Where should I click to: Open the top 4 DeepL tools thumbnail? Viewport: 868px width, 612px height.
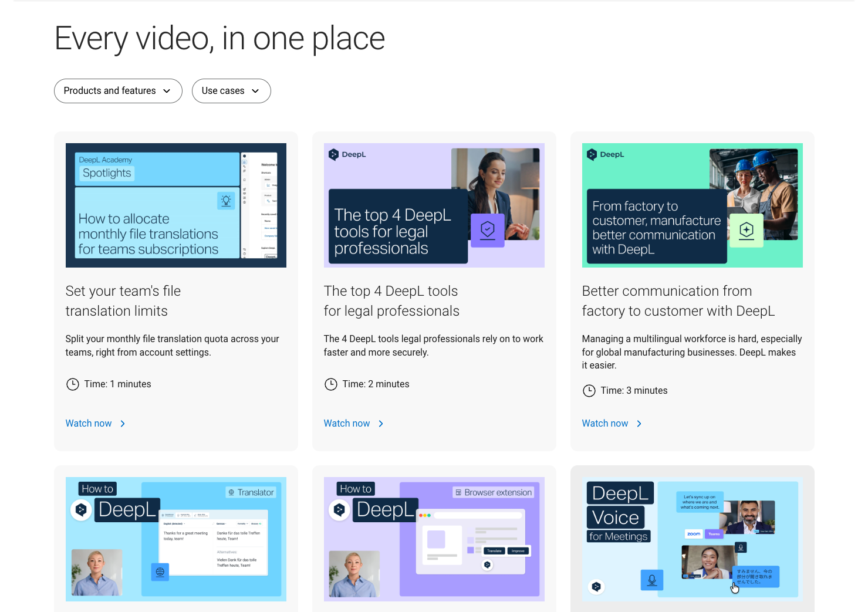pos(434,205)
